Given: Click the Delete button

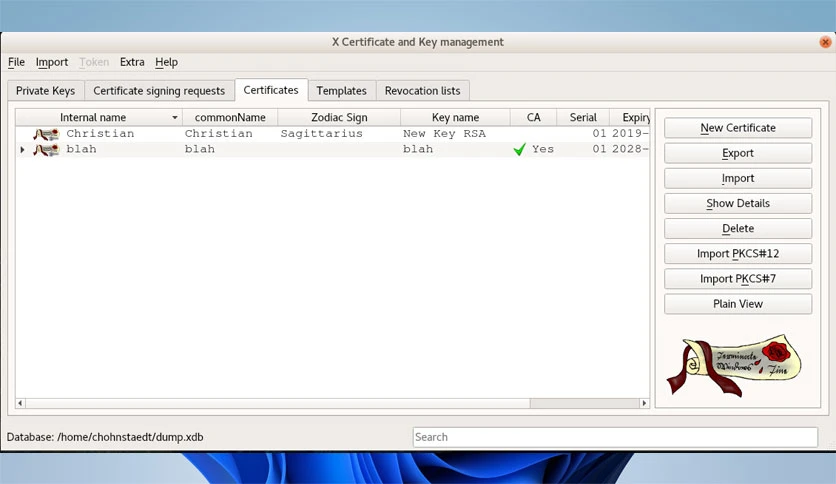Looking at the screenshot, I should click(738, 228).
